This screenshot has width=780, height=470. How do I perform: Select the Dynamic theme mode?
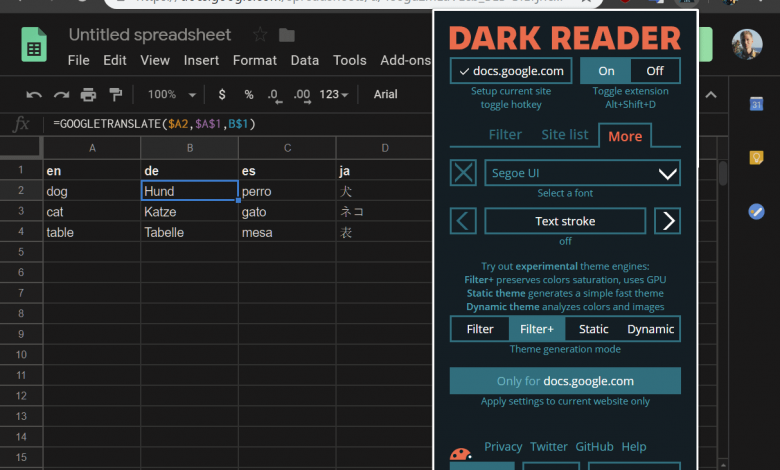650,329
